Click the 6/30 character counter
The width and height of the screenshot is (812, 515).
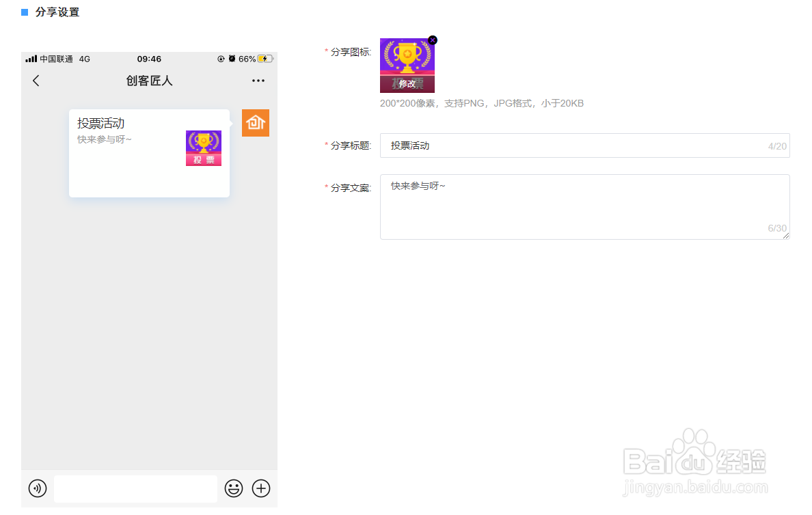pos(776,228)
